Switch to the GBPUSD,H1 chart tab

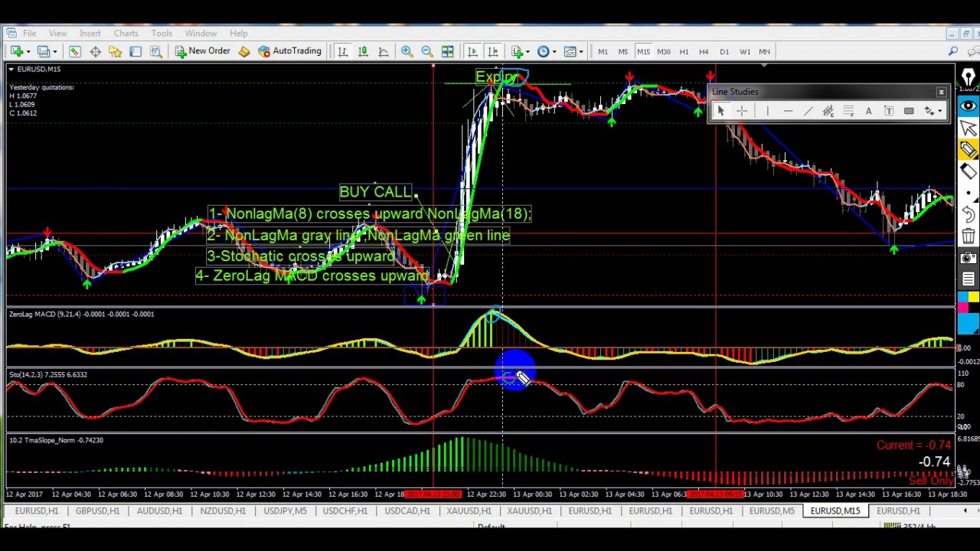pyautogui.click(x=97, y=510)
